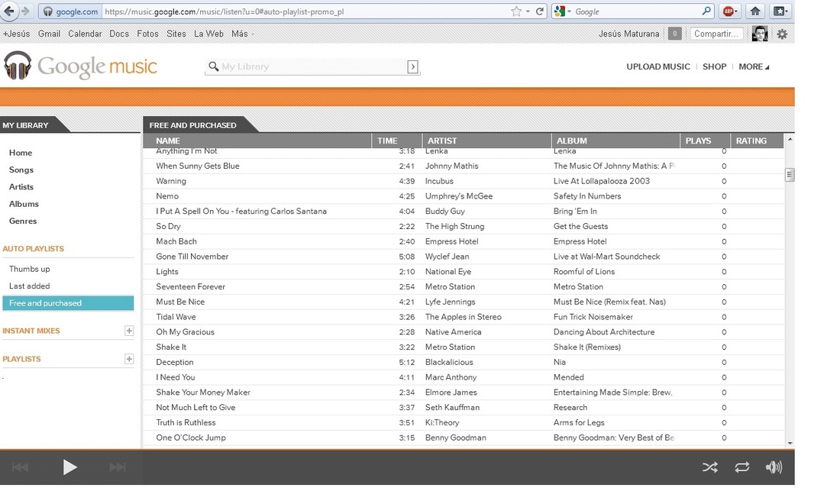Click the browser search magnifier icon
Screen dimensions: 840x504
(x=706, y=11)
